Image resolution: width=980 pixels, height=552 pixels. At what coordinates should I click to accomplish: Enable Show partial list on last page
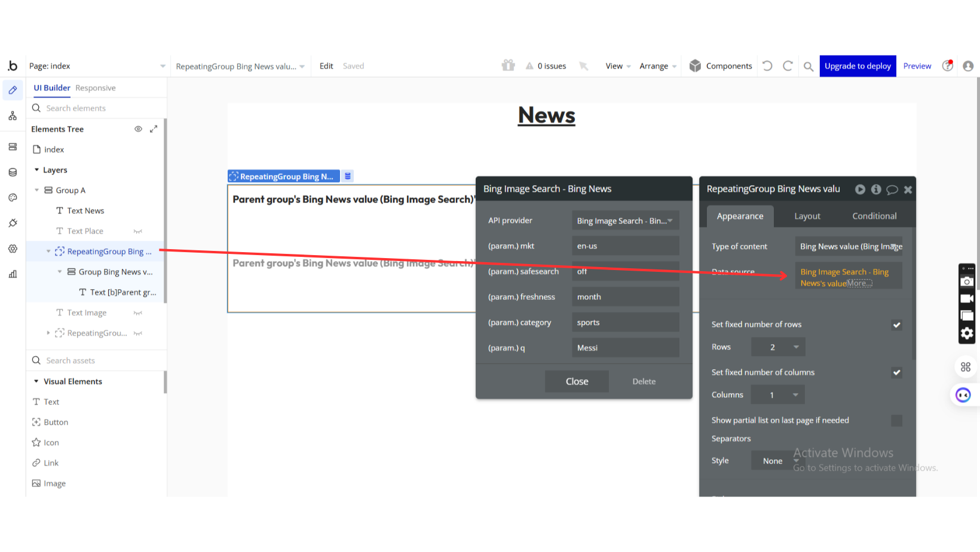(896, 421)
